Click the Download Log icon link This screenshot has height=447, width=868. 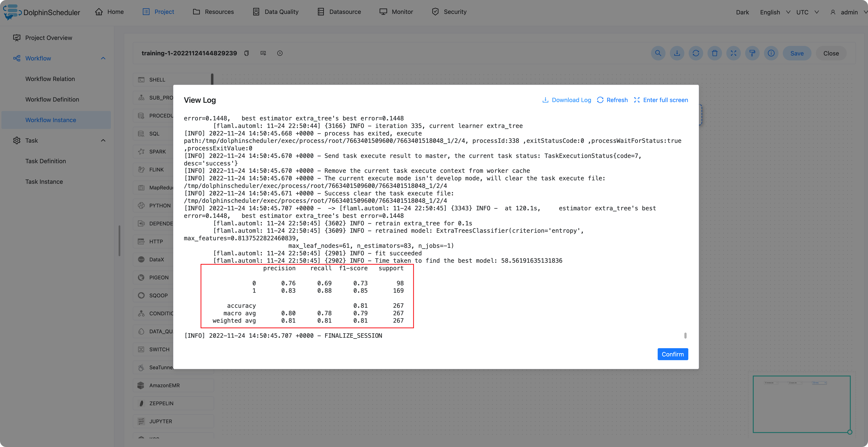coord(566,100)
